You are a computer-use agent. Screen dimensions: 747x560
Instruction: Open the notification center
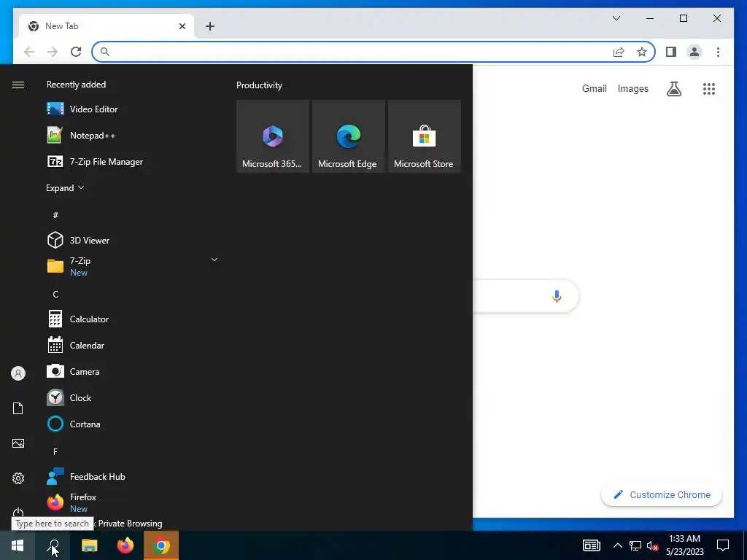723,545
